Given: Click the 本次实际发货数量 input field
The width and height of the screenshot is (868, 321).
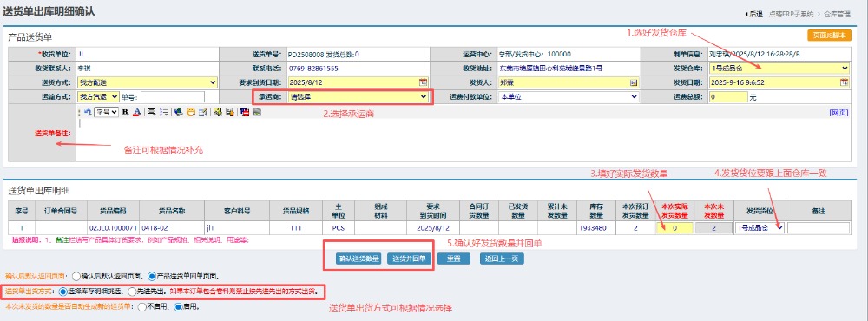Looking at the screenshot, I should click(674, 228).
